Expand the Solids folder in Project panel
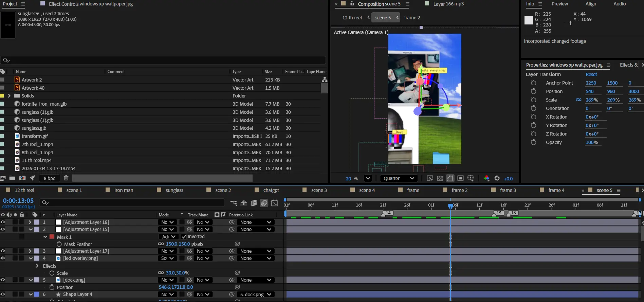 9,96
